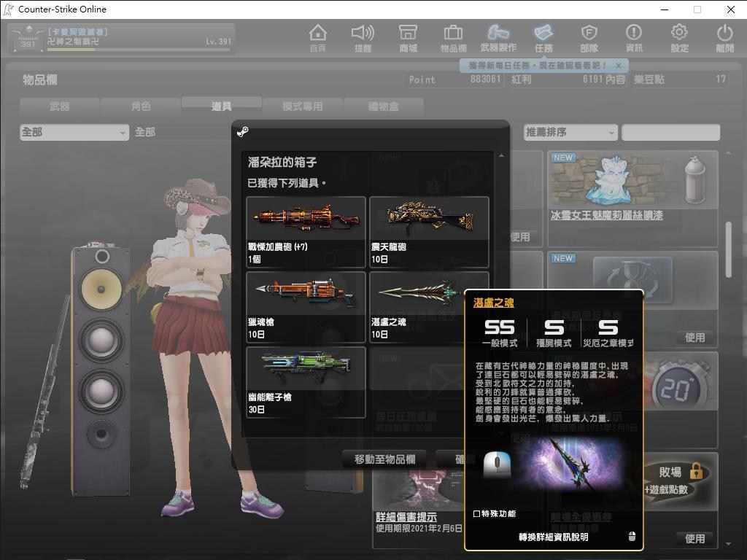Viewport: 747px width, 560px height.
Task: Open the 提醒 speaker icon
Action: (x=363, y=38)
